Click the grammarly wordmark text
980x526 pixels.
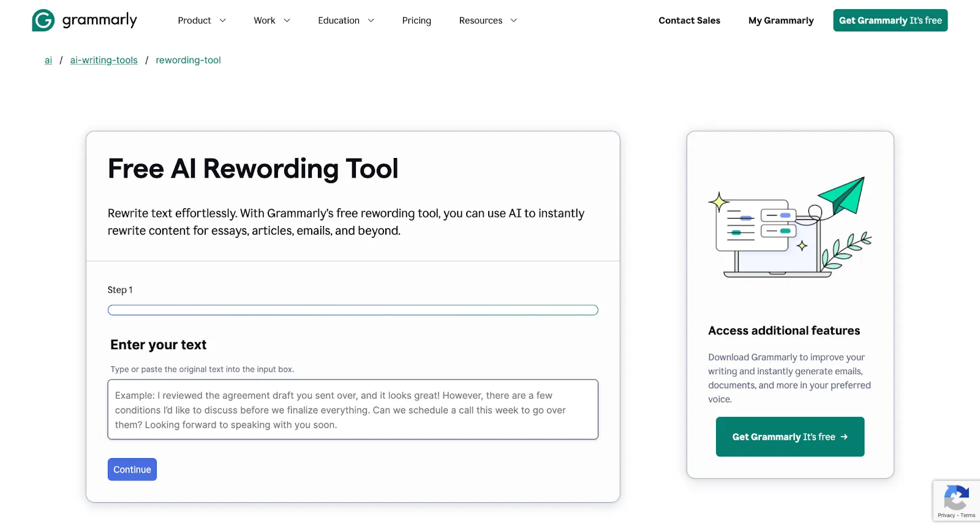99,20
